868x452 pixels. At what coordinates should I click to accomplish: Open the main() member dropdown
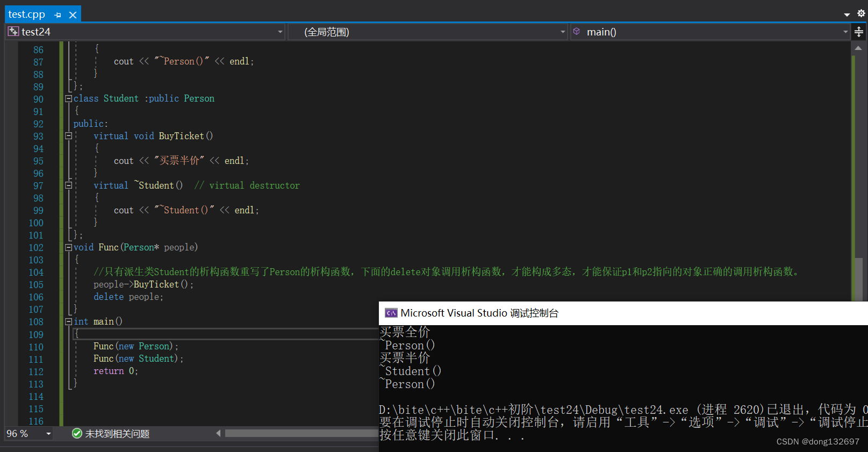pyautogui.click(x=845, y=32)
